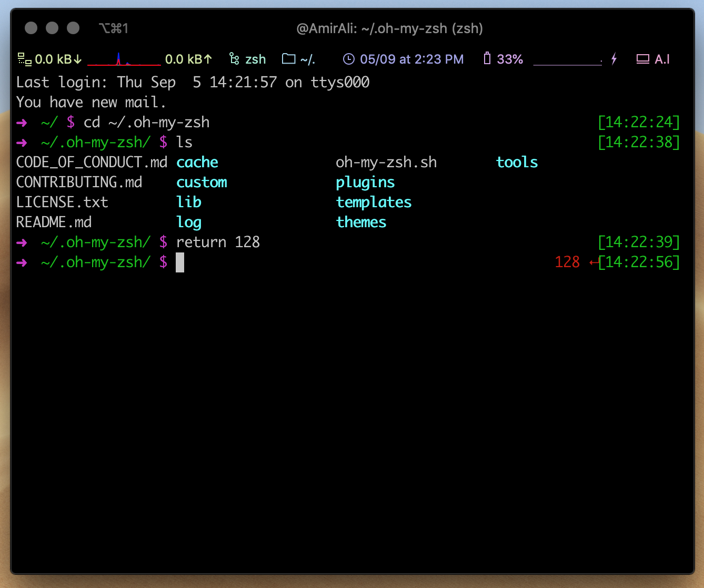The height and width of the screenshot is (588, 704).
Task: Click the cache directory name
Action: [197, 162]
